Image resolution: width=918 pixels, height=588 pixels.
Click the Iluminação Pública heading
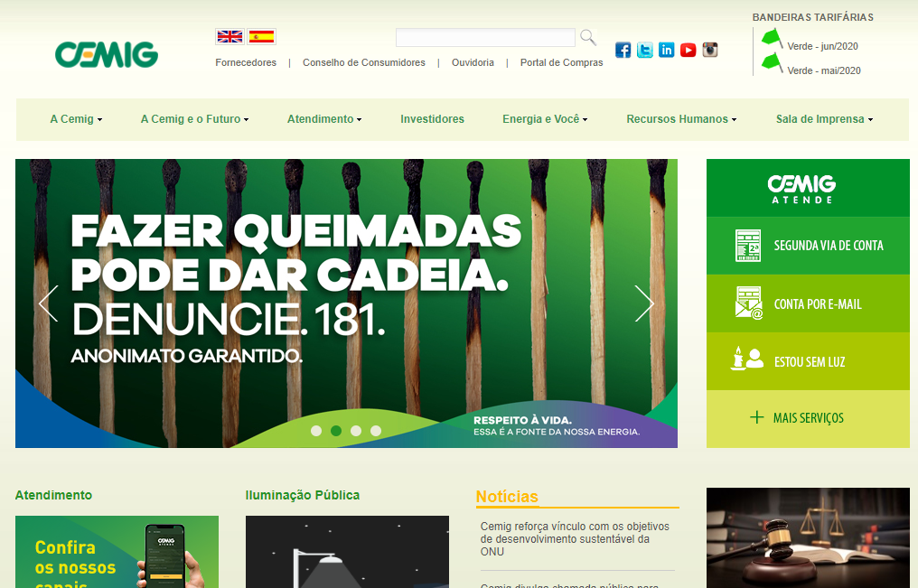tap(303, 495)
